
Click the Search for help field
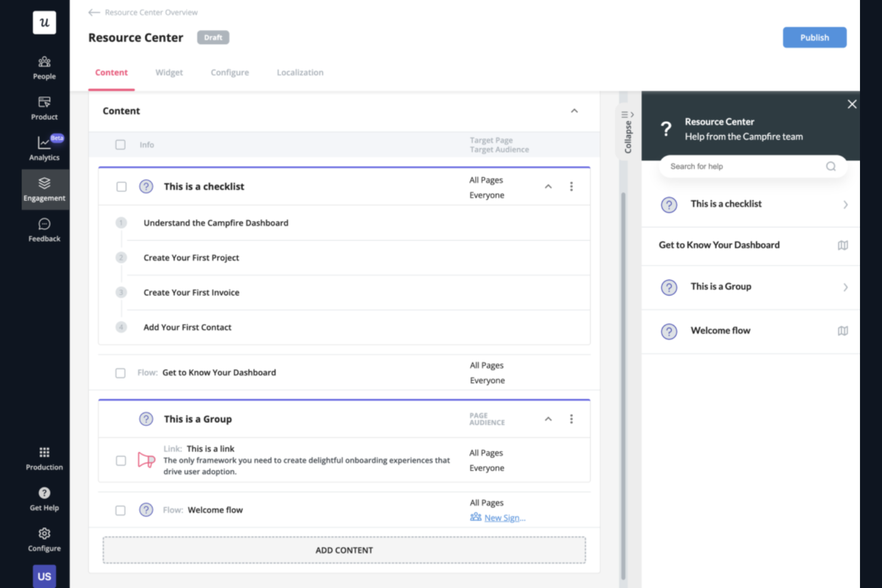coord(753,166)
